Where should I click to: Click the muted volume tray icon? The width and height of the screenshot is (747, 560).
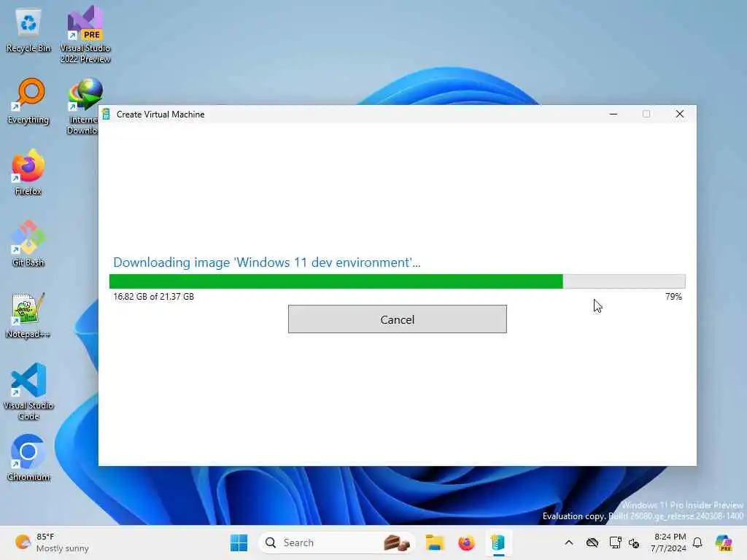pyautogui.click(x=634, y=542)
